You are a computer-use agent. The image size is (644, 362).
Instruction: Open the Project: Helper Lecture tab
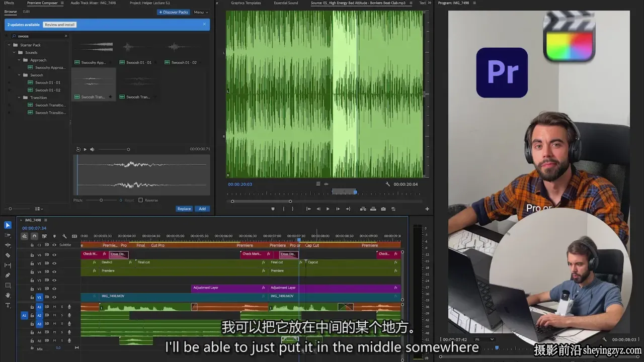(150, 3)
